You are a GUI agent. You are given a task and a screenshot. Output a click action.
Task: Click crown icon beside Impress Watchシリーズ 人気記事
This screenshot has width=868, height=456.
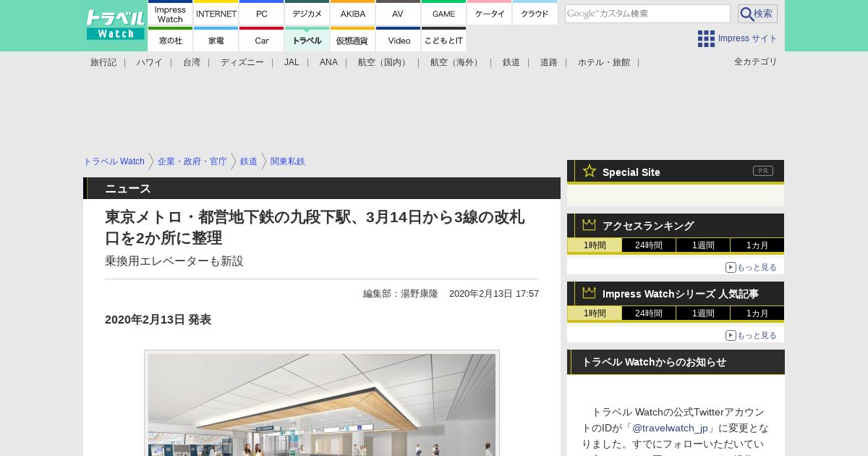(590, 292)
